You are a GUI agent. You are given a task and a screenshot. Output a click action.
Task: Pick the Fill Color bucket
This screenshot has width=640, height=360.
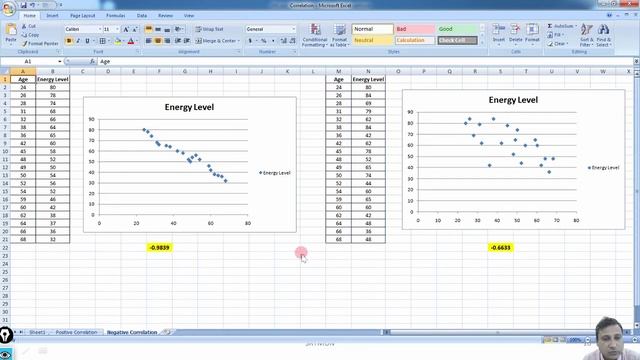coord(118,41)
